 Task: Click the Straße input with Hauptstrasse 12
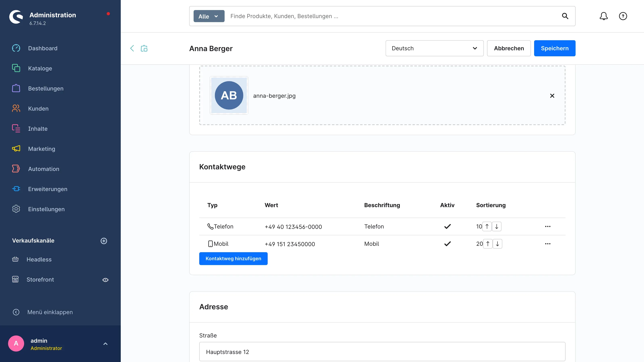[x=382, y=352]
